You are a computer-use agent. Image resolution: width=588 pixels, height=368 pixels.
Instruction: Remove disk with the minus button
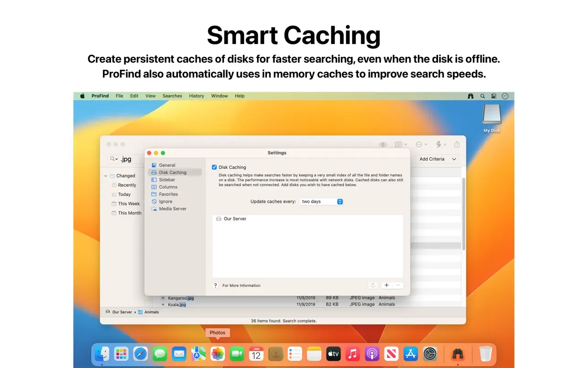398,285
